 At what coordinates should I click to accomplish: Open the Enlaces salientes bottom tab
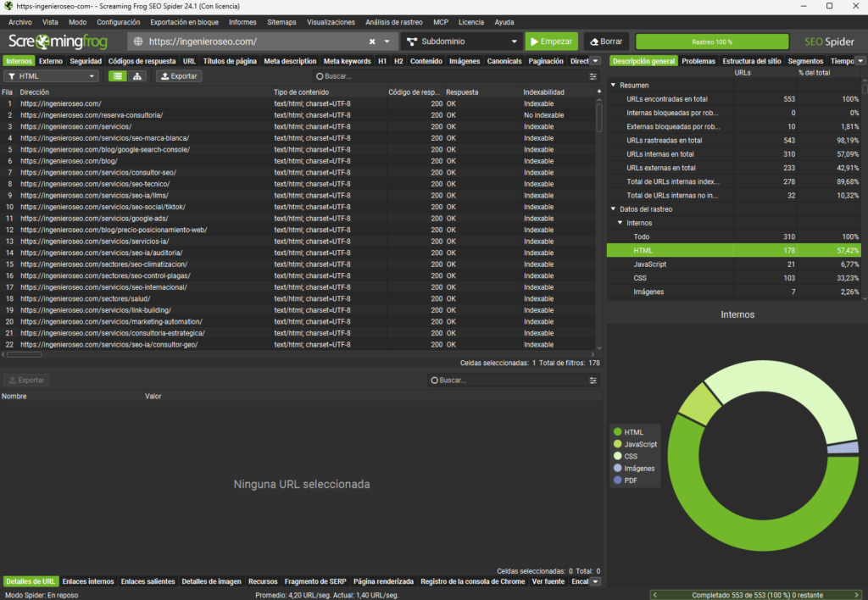147,581
